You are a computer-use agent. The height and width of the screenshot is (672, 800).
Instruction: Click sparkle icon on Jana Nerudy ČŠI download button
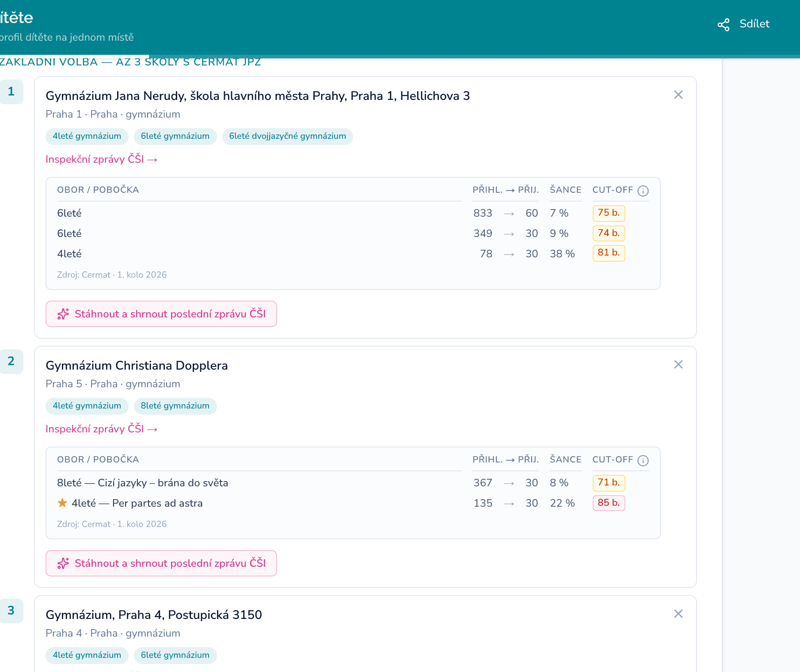click(x=63, y=314)
